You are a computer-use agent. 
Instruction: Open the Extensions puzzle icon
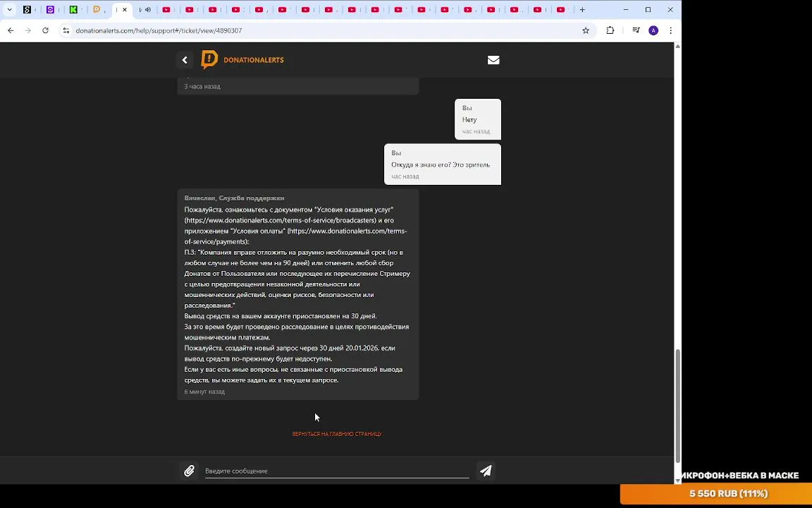(610, 30)
